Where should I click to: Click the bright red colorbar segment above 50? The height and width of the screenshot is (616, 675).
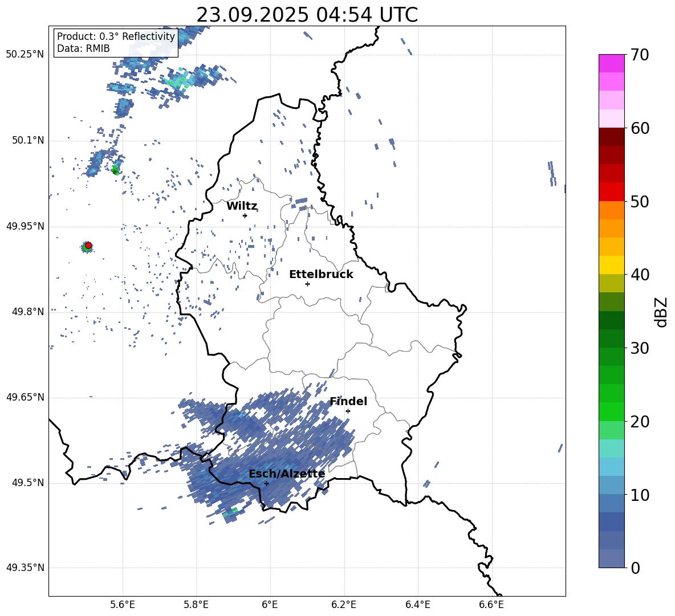(x=612, y=192)
